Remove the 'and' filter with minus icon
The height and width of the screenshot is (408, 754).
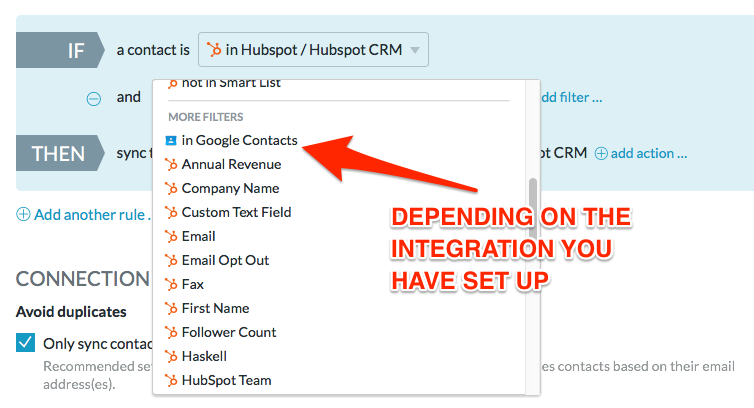pyautogui.click(x=94, y=99)
